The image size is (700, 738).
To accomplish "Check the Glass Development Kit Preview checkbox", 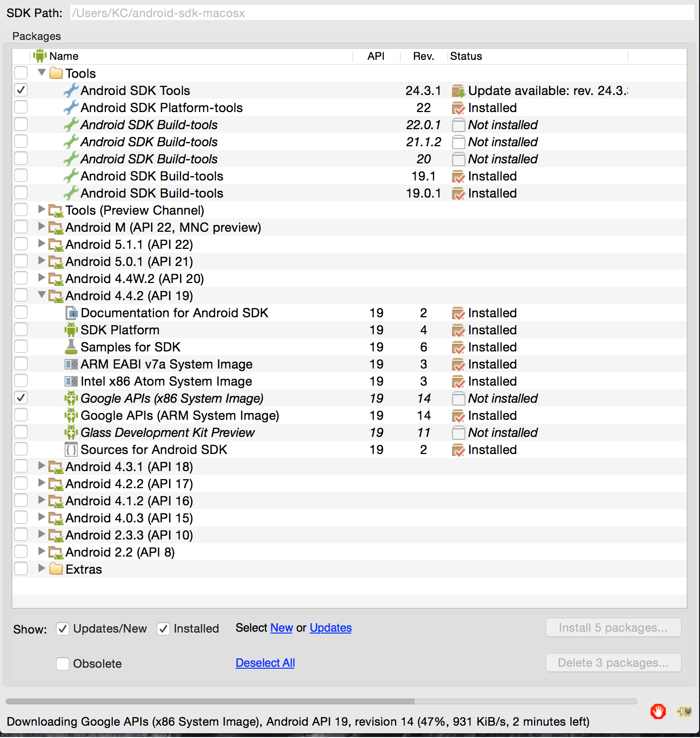I will 21,432.
